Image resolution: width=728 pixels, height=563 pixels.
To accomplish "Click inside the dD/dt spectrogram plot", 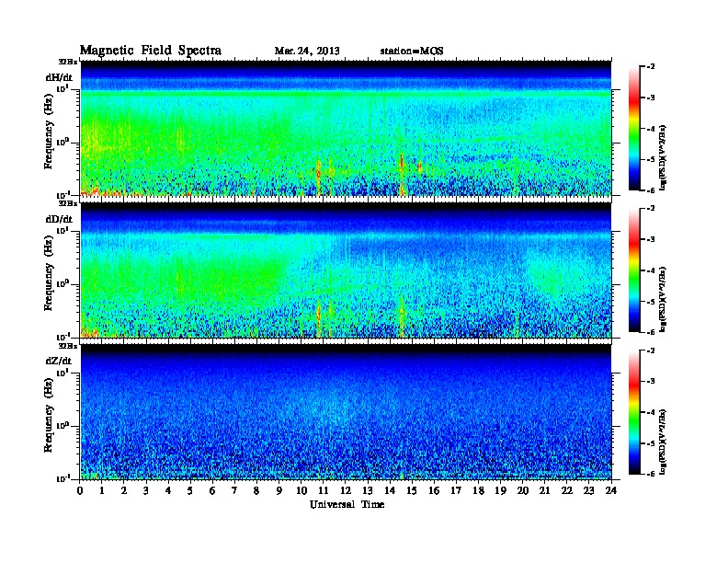I will click(346, 270).
